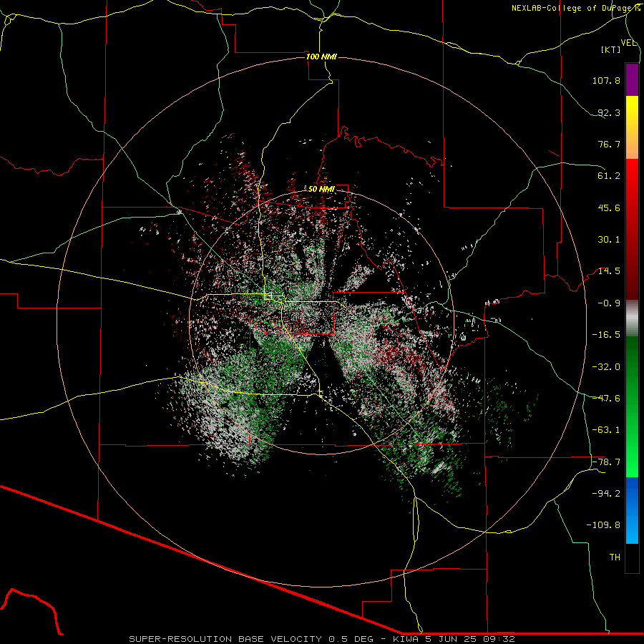Click the 100 NMI range ring label
The height and width of the screenshot is (644, 644).
click(x=321, y=57)
